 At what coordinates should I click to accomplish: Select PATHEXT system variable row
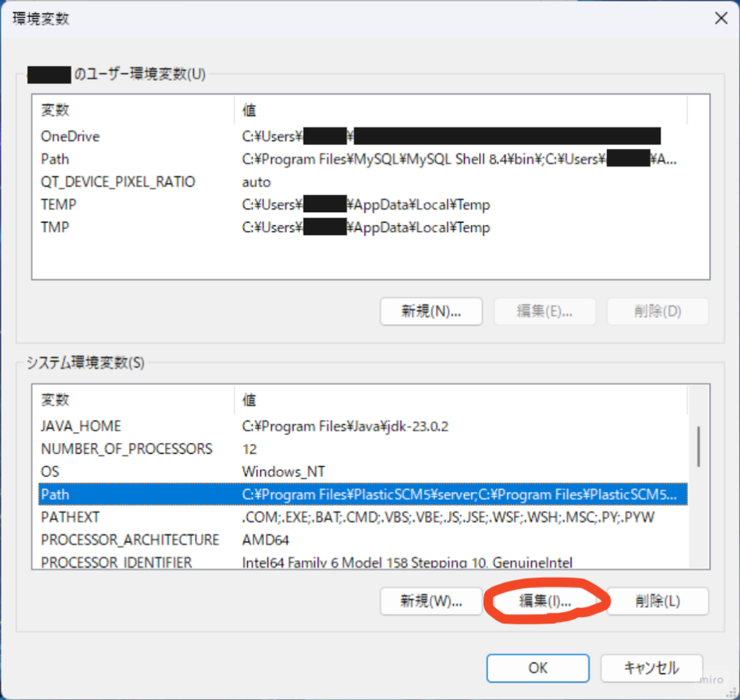tap(70, 517)
